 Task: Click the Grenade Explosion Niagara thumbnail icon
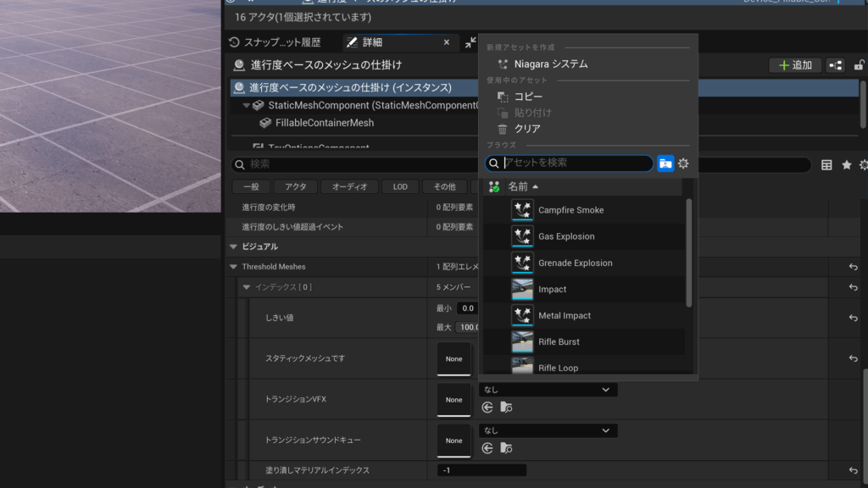[x=522, y=263]
